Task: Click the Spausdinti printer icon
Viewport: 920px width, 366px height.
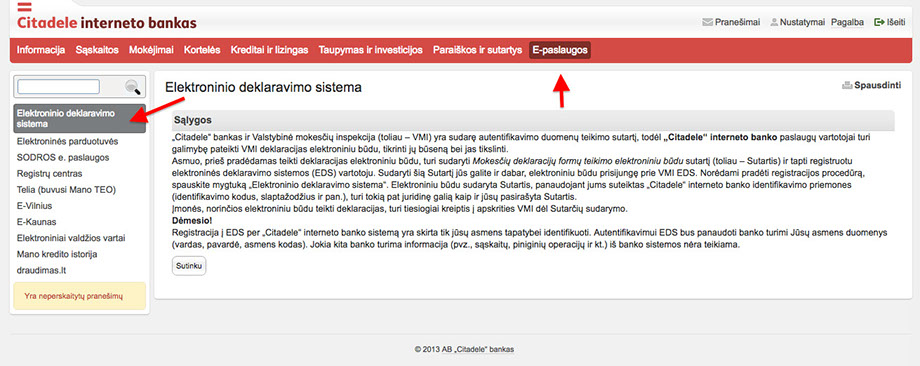Action: pos(847,86)
